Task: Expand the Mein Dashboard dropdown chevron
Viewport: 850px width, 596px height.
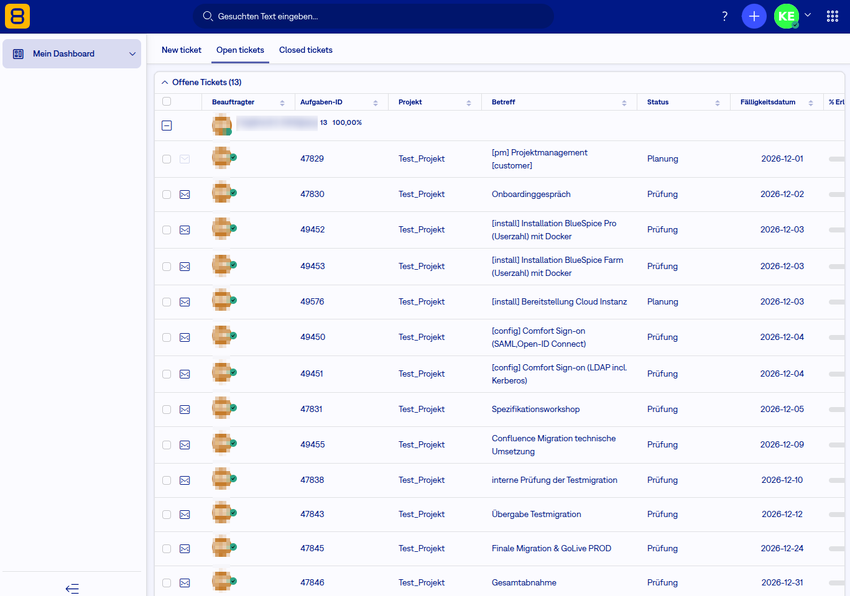Action: click(x=132, y=54)
